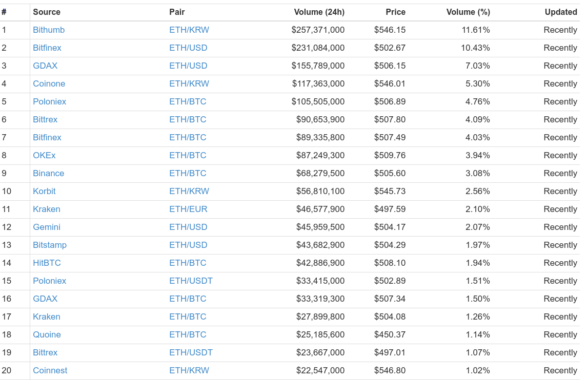The image size is (588, 380).
Task: Select volume share 7.03%
Action: [478, 66]
